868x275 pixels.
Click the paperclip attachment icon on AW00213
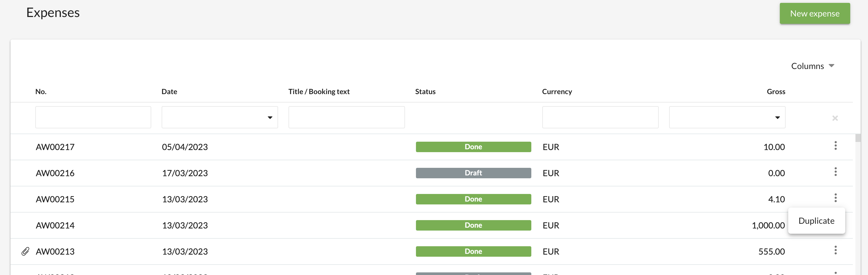[x=25, y=251]
